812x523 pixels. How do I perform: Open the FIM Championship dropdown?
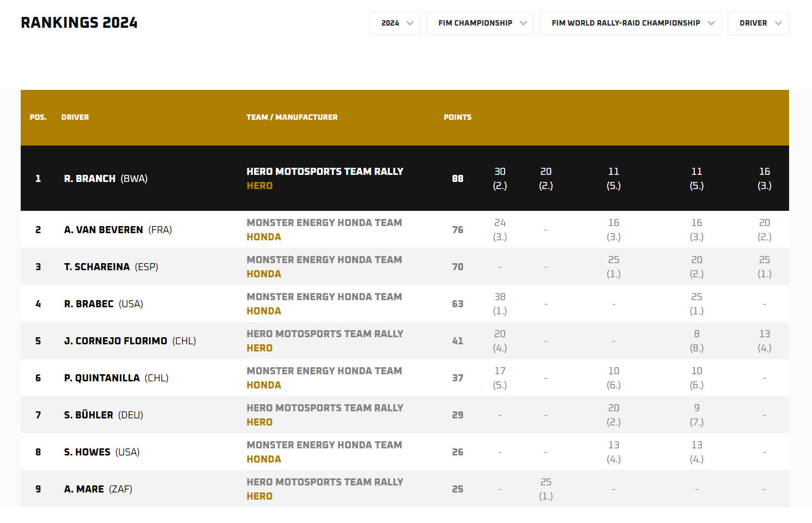pos(480,23)
